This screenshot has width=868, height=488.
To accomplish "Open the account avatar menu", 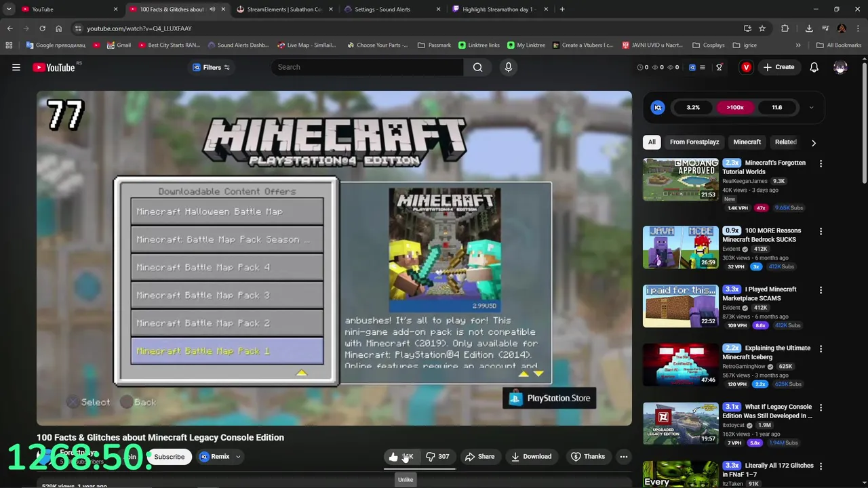I will (x=840, y=67).
